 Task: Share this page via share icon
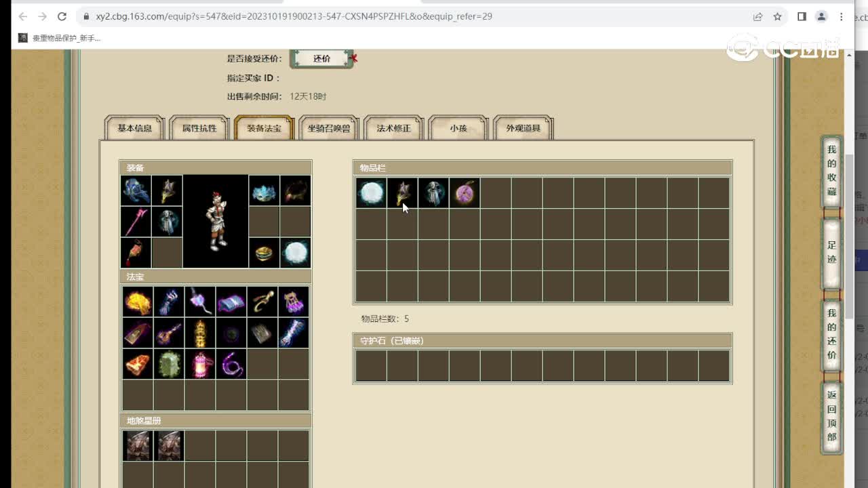coord(757,16)
